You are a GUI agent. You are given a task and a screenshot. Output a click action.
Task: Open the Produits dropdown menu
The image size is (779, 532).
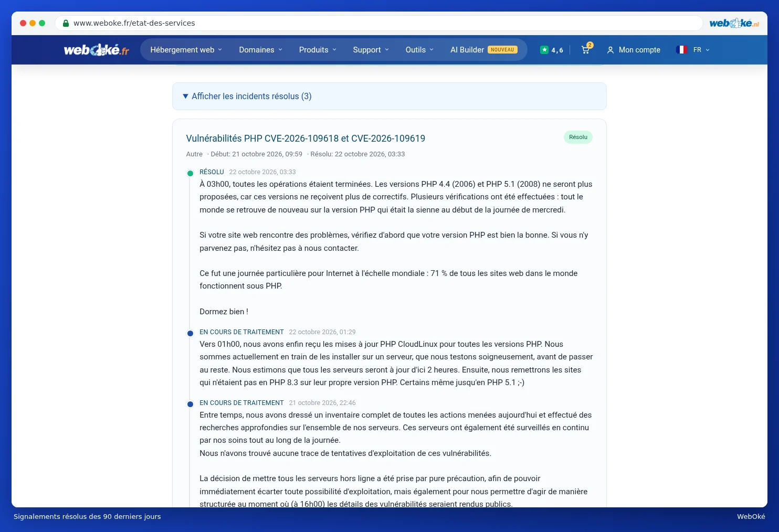tap(318, 50)
